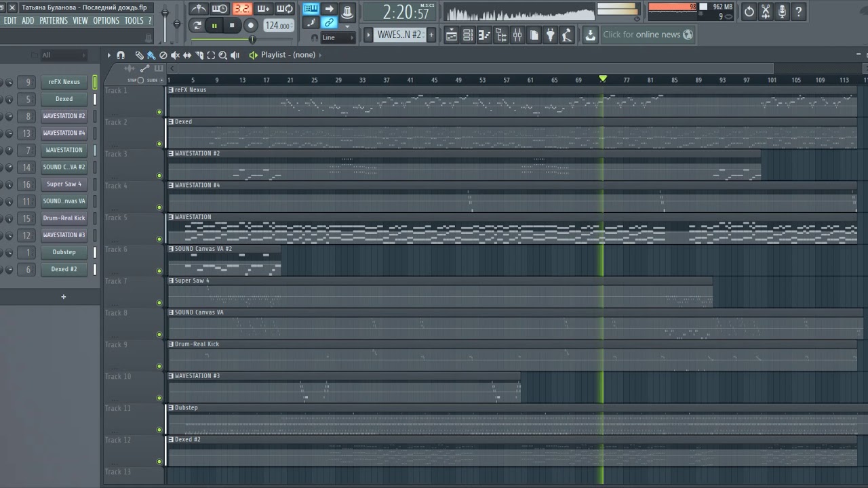868x488 pixels.
Task: Stop playback with the stop button
Action: (232, 25)
